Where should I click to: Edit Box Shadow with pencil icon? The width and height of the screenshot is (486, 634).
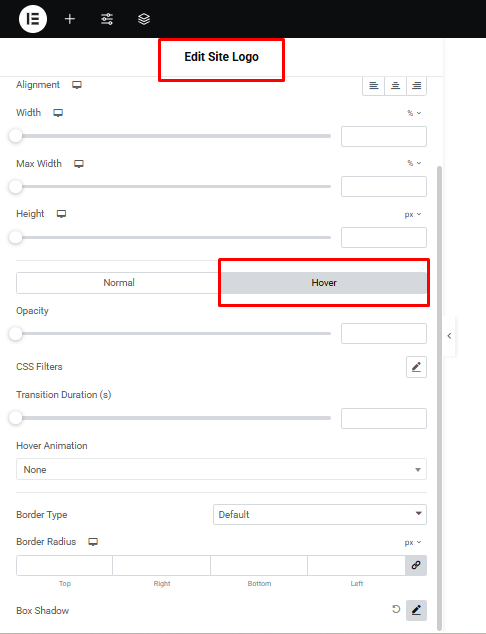coord(416,610)
